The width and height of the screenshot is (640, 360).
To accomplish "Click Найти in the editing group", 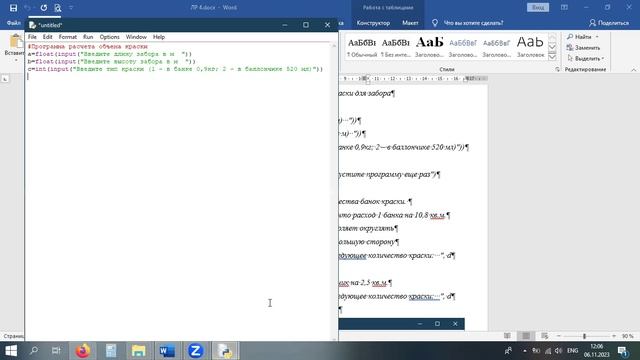I will 579,37.
